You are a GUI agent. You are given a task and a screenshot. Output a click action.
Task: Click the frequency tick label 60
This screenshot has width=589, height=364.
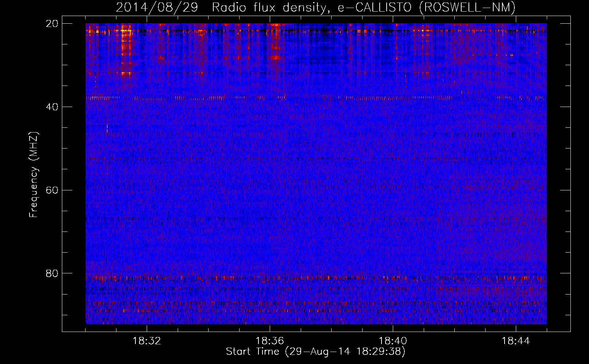click(x=52, y=190)
